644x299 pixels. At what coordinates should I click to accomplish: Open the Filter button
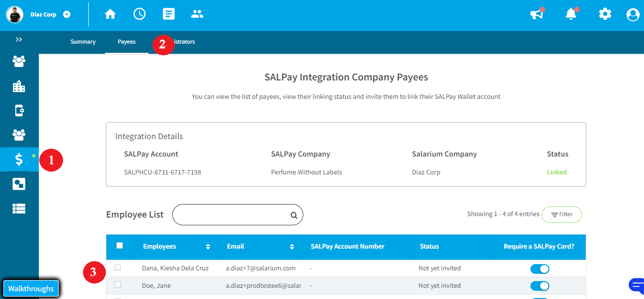(561, 215)
